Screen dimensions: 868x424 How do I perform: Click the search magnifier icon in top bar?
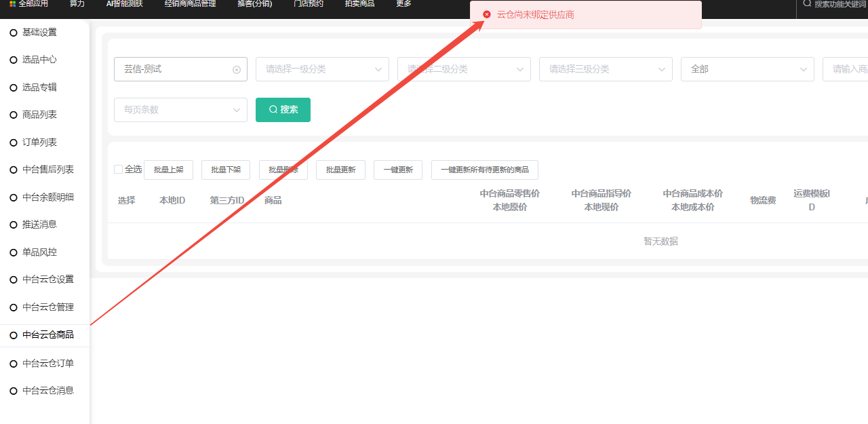[807, 3]
